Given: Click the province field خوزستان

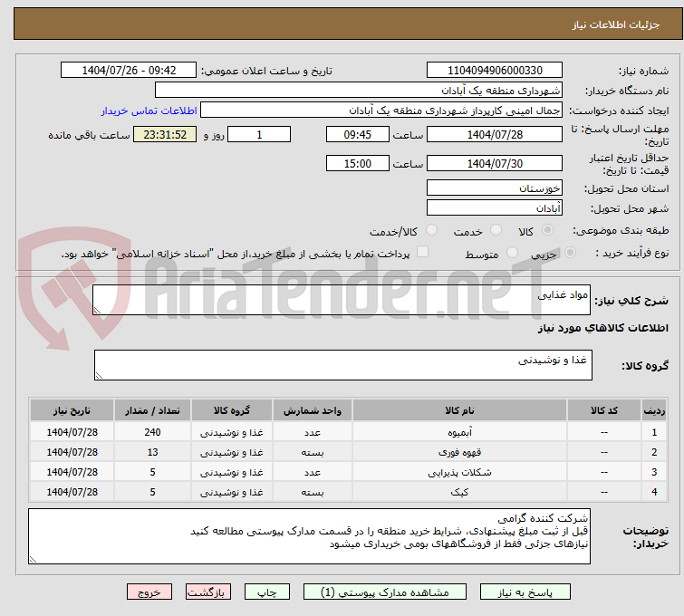Looking at the screenshot, I should tap(495, 188).
